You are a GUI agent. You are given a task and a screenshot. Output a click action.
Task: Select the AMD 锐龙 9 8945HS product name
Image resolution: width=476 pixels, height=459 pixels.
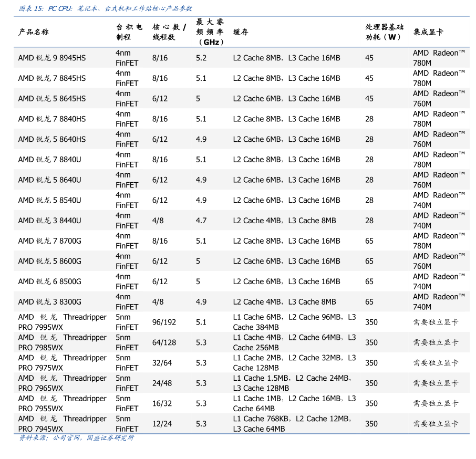pos(51,58)
